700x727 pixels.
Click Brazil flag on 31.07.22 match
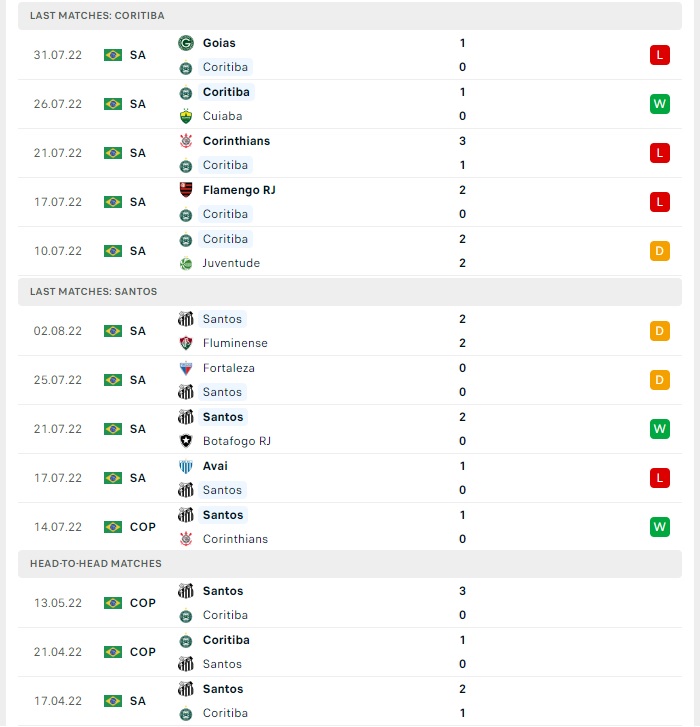[x=113, y=55]
